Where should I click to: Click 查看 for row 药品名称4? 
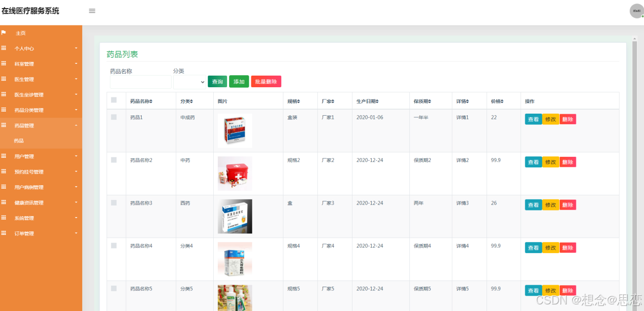pos(533,248)
